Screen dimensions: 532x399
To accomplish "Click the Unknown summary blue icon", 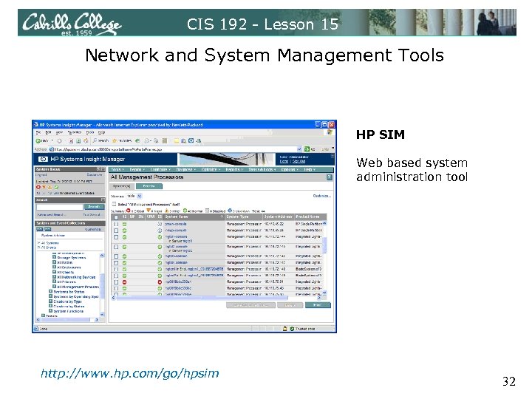I will coord(230,211).
